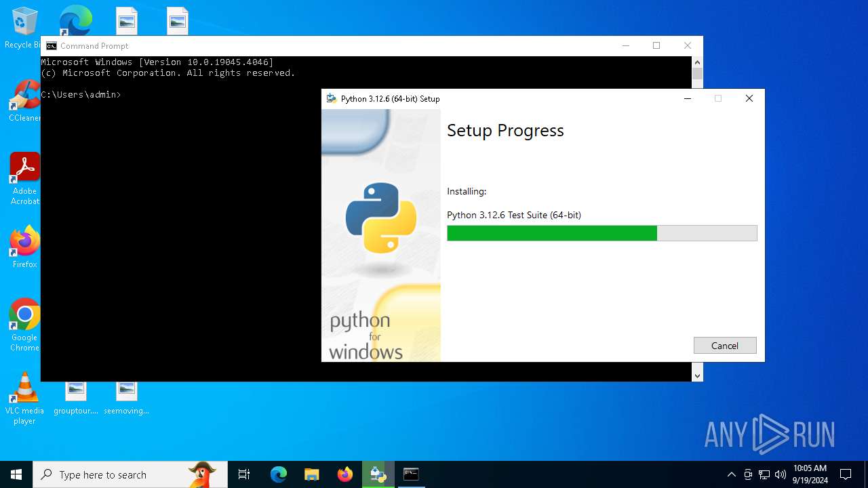Viewport: 868px width, 488px height.
Task: Select the VLC media player shortcut
Action: point(24,399)
